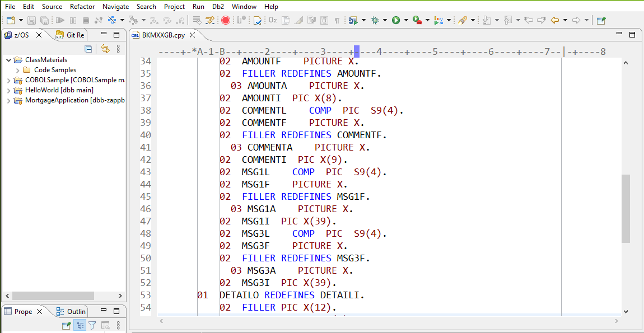Open the External Tools dropdown arrow
644x333 pixels.
(x=427, y=20)
